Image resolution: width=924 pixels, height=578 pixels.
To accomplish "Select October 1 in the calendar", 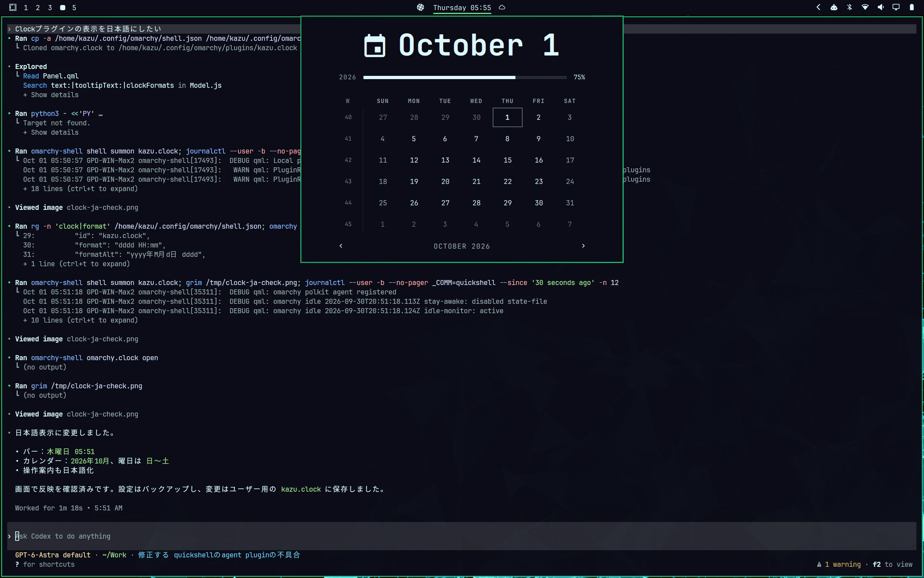I will pyautogui.click(x=507, y=117).
